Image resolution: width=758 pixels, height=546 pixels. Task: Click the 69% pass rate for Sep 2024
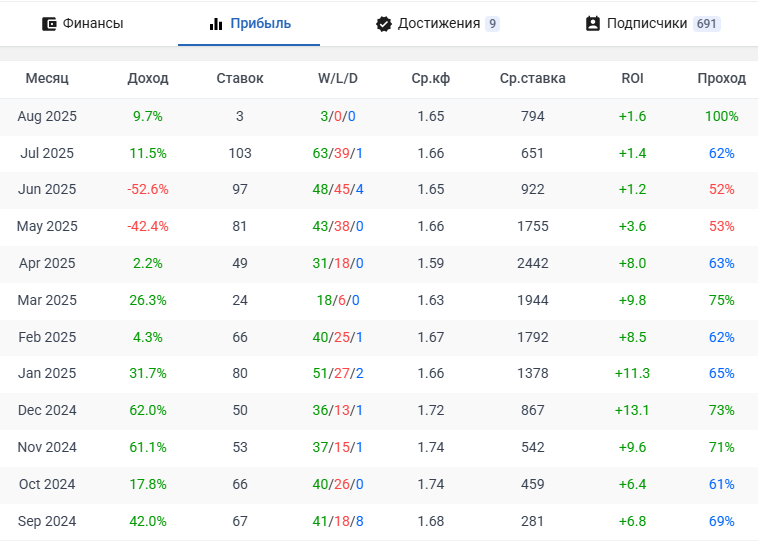point(721,521)
